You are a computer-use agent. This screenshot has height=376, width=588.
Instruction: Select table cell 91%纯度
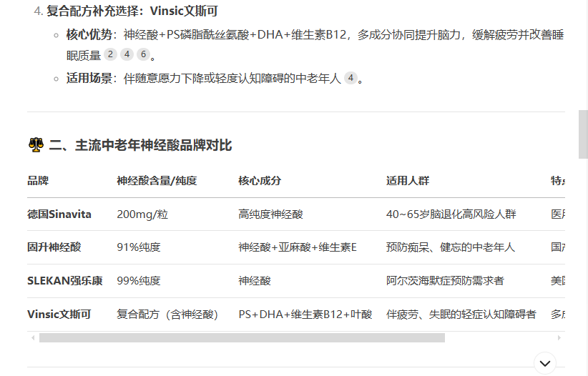click(139, 247)
